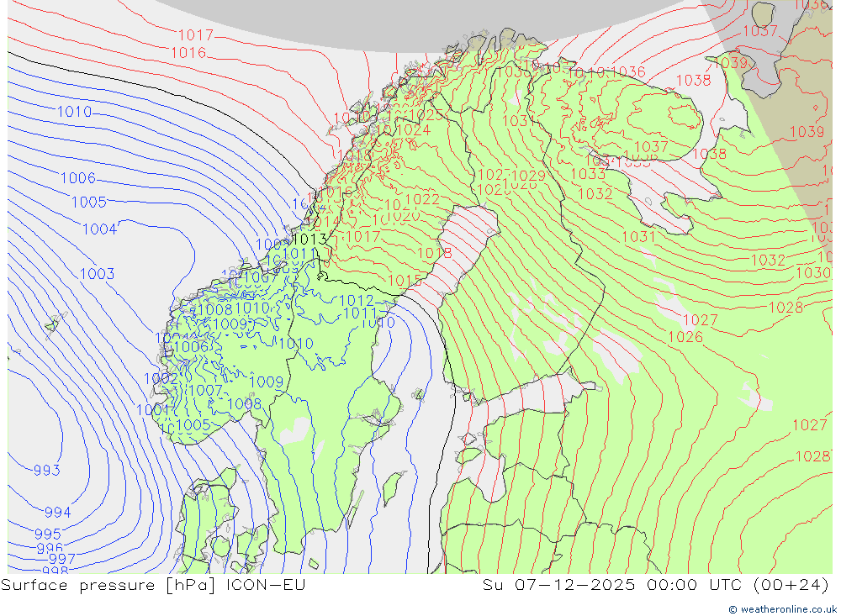Click the red 1028 label at bottom right
The image size is (841, 616).
pos(813,456)
